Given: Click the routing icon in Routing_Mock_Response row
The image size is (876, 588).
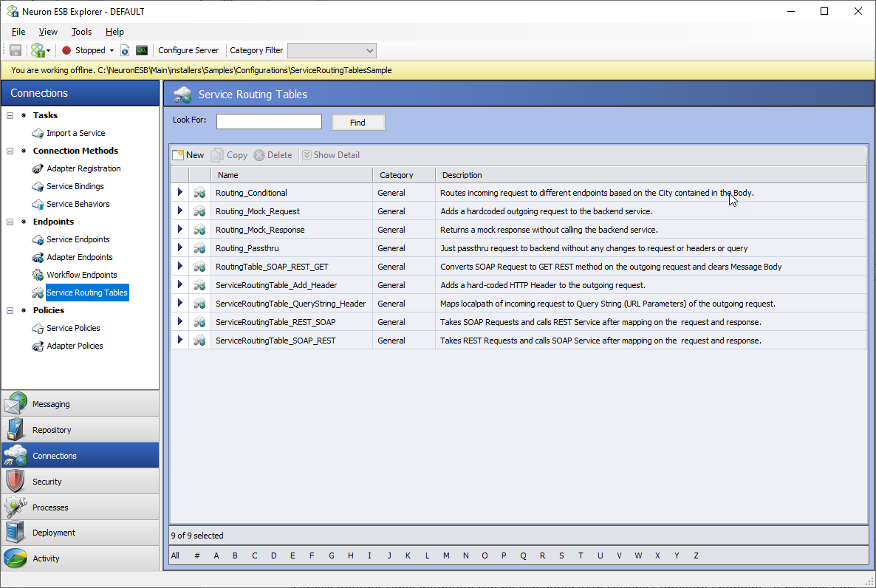Looking at the screenshot, I should [x=199, y=230].
